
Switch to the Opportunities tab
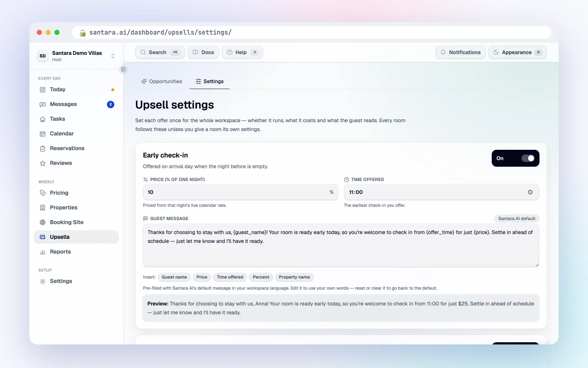pos(162,81)
